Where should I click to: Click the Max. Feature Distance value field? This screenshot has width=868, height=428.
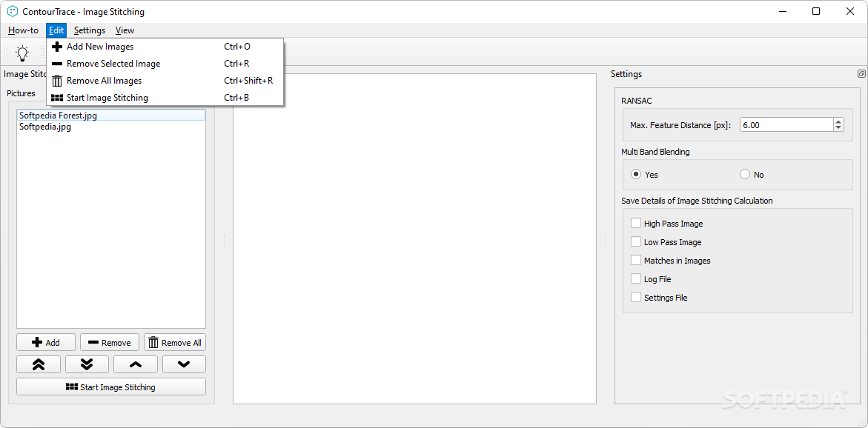pyautogui.click(x=786, y=125)
